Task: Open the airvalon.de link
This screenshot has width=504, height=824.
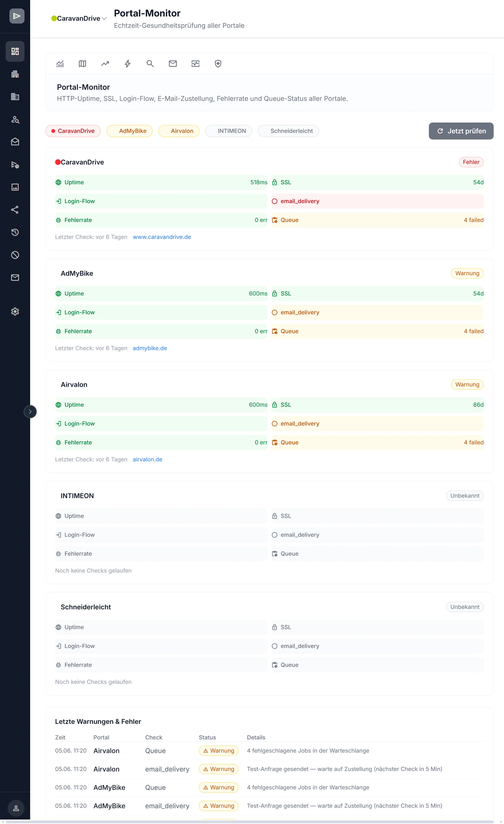Action: 147,459
